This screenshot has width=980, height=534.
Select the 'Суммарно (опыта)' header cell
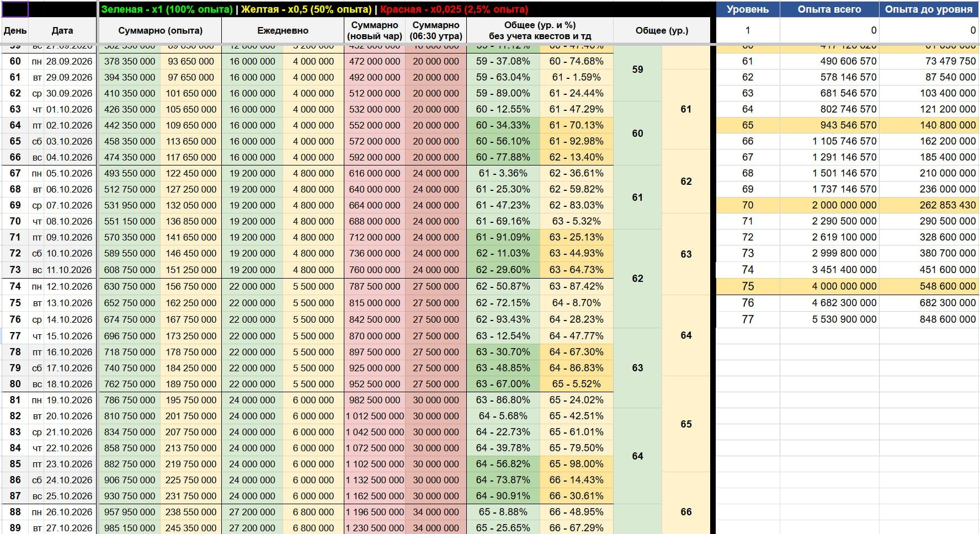click(160, 30)
